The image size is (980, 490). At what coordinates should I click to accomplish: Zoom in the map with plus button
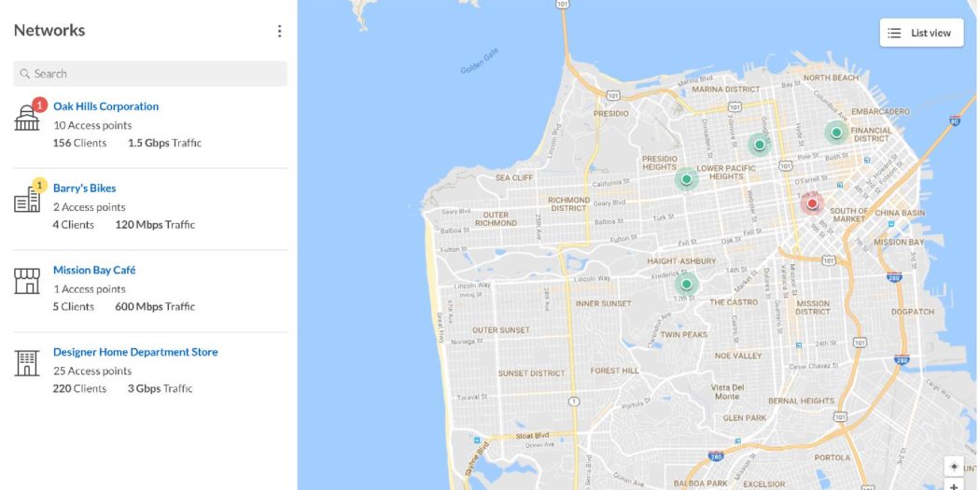tap(954, 485)
